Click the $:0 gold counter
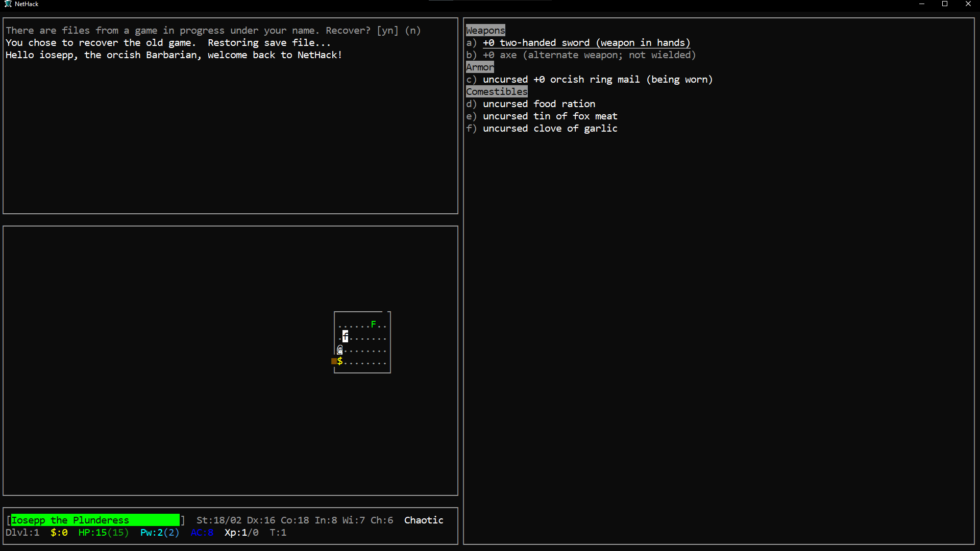This screenshot has height=551, width=980. (x=59, y=533)
